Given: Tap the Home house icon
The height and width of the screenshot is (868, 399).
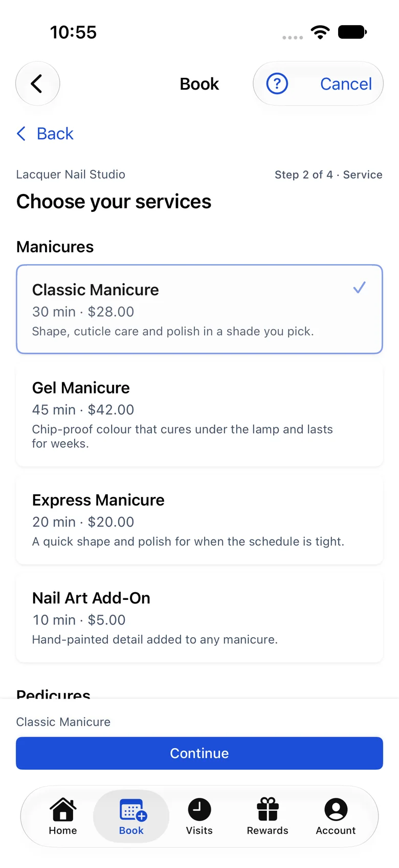Looking at the screenshot, I should coord(63,810).
